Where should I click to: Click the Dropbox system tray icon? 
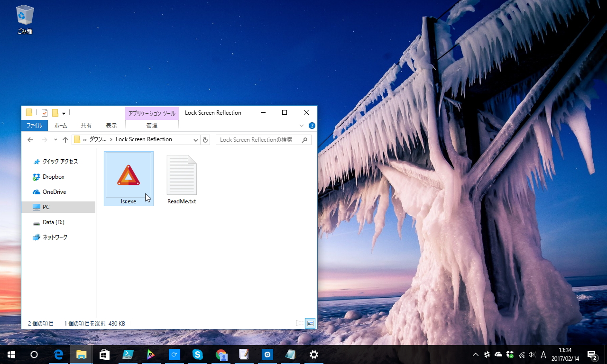510,355
